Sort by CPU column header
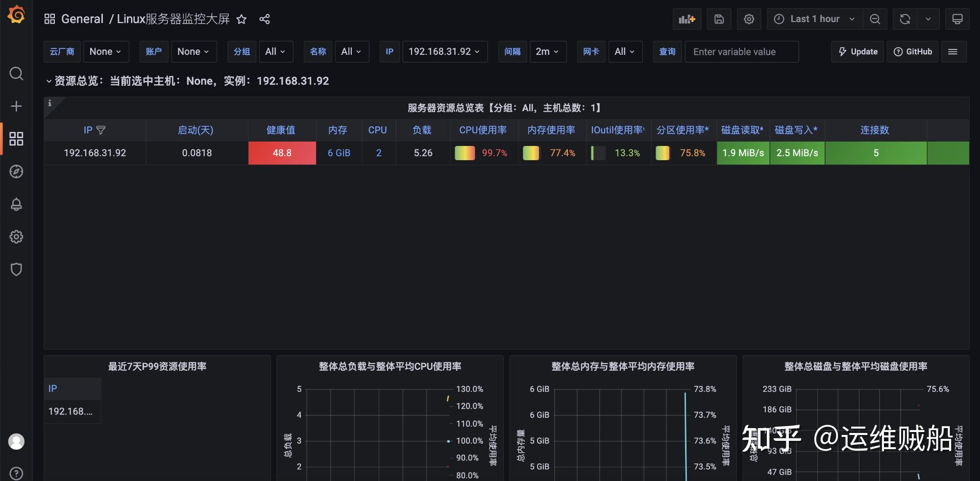Image resolution: width=980 pixels, height=481 pixels. [377, 130]
